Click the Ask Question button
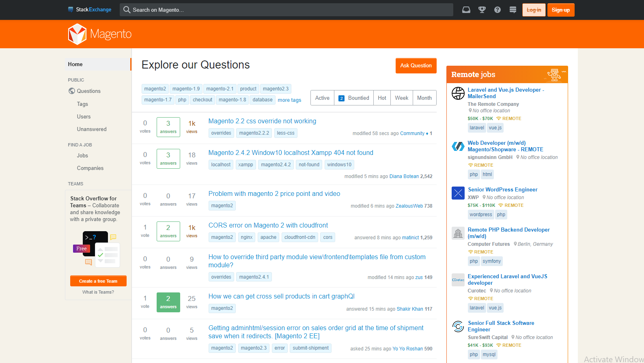Viewport: 644px width, 363px height. [x=416, y=66]
